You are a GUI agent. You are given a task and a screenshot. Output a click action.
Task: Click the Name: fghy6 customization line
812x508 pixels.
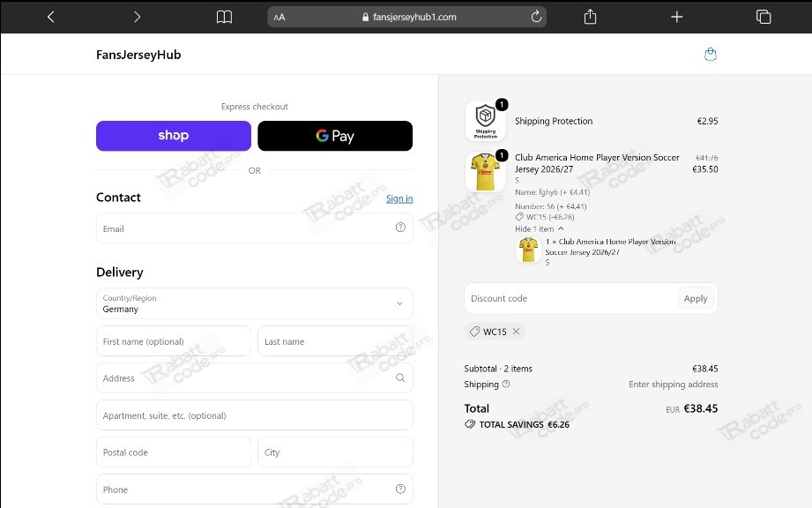click(x=552, y=192)
